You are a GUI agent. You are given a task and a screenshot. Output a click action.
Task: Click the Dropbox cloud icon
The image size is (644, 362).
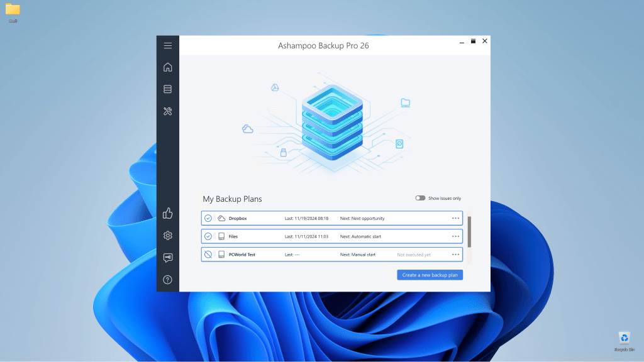point(221,218)
